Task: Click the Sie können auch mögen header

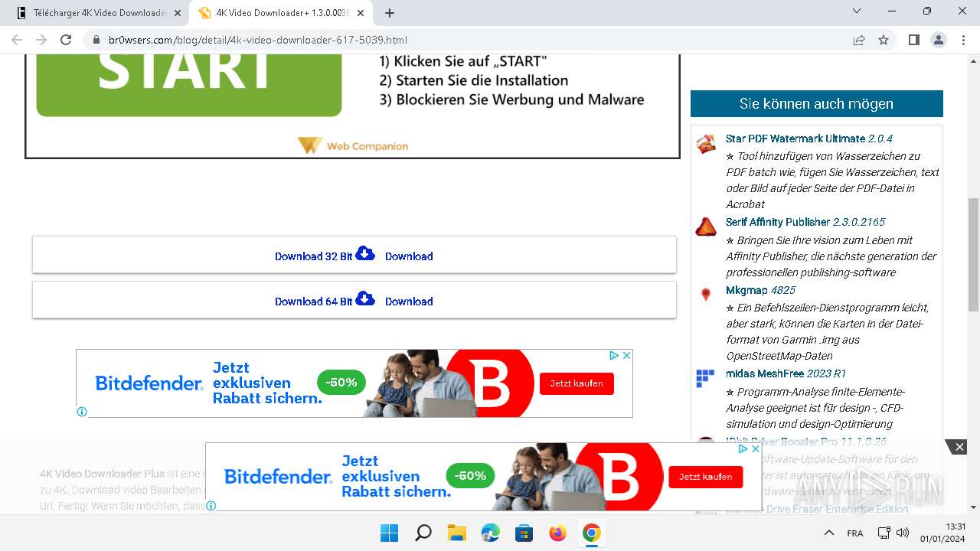Action: pos(816,103)
